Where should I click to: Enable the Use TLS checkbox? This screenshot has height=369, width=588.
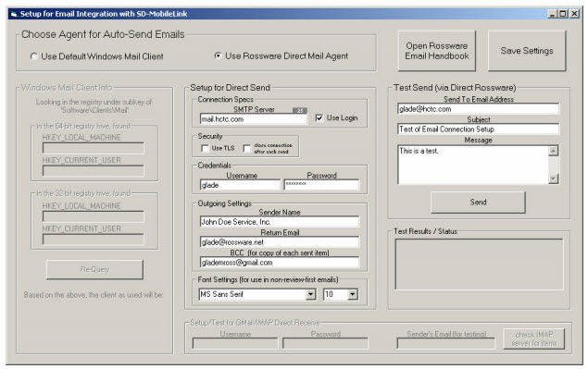(x=205, y=148)
